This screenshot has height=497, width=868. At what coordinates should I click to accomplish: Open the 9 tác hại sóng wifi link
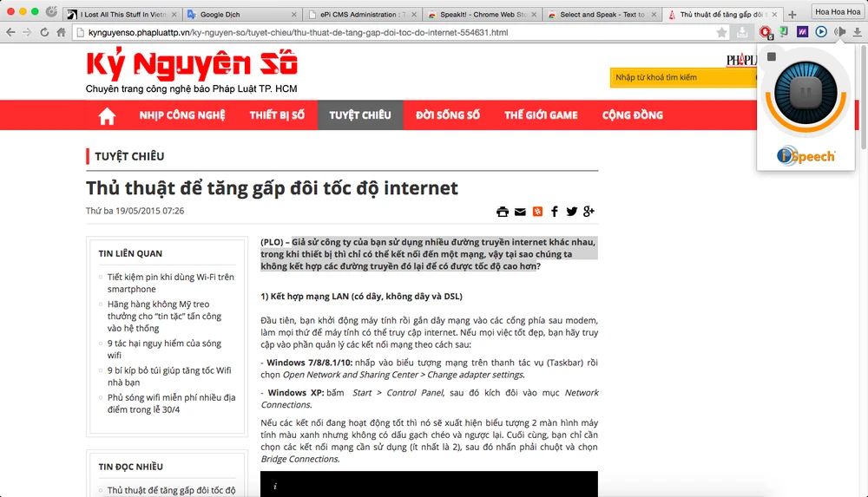(164, 349)
